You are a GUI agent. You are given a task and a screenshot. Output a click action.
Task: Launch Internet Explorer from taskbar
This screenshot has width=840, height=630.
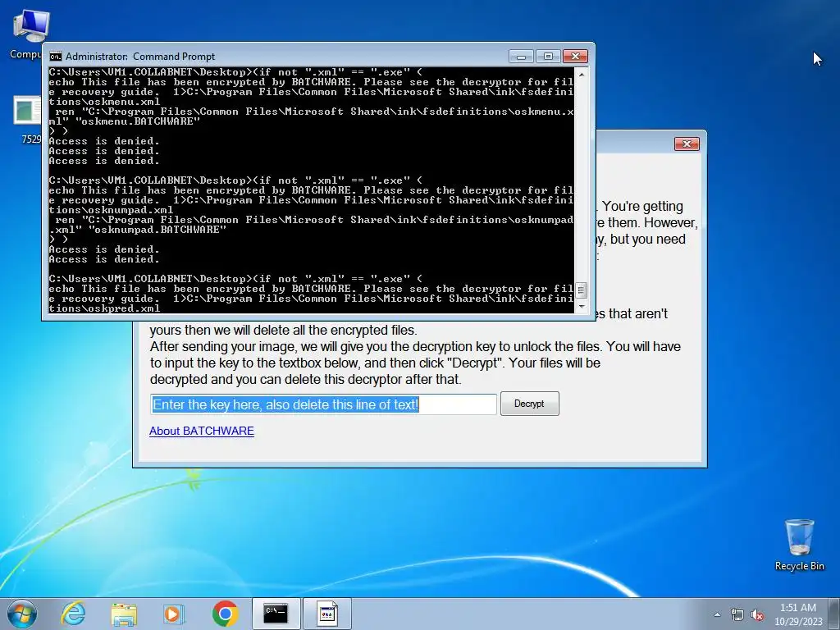click(x=73, y=614)
